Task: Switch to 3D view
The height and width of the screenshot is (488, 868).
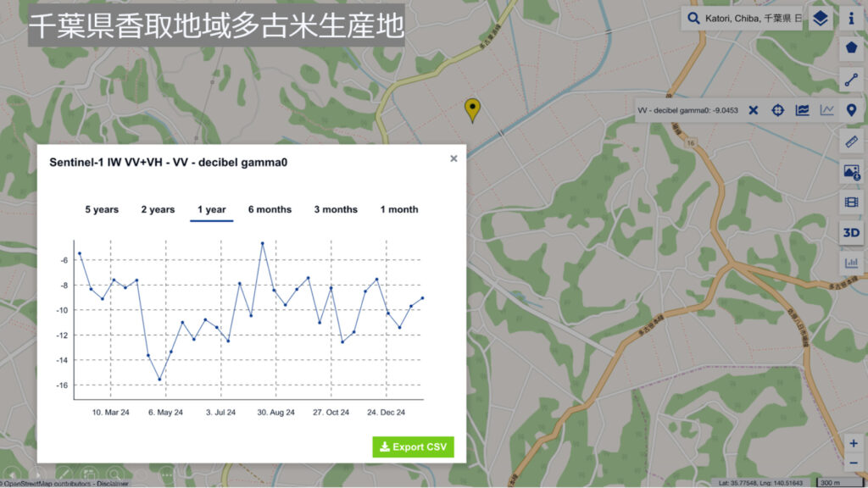Action: 852,233
